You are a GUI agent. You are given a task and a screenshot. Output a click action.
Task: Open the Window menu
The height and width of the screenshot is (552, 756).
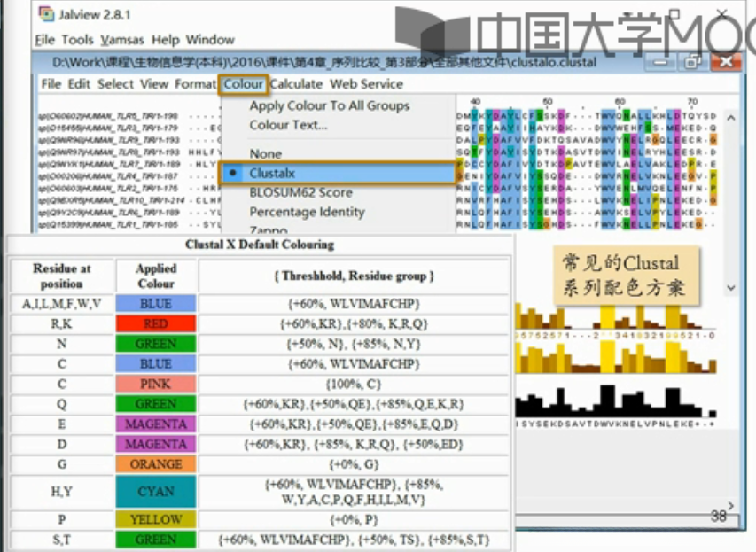[x=210, y=40]
